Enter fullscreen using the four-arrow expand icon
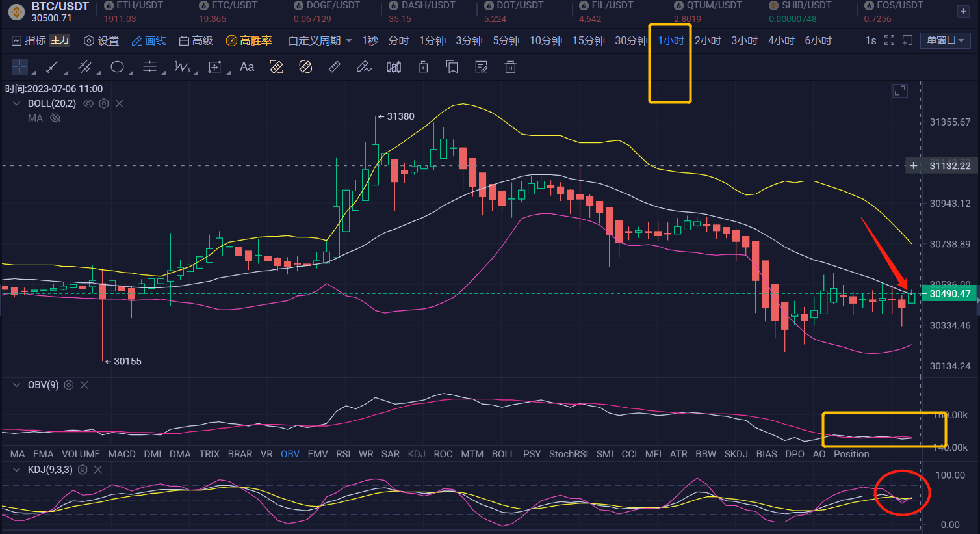The width and height of the screenshot is (980, 534). click(x=889, y=40)
